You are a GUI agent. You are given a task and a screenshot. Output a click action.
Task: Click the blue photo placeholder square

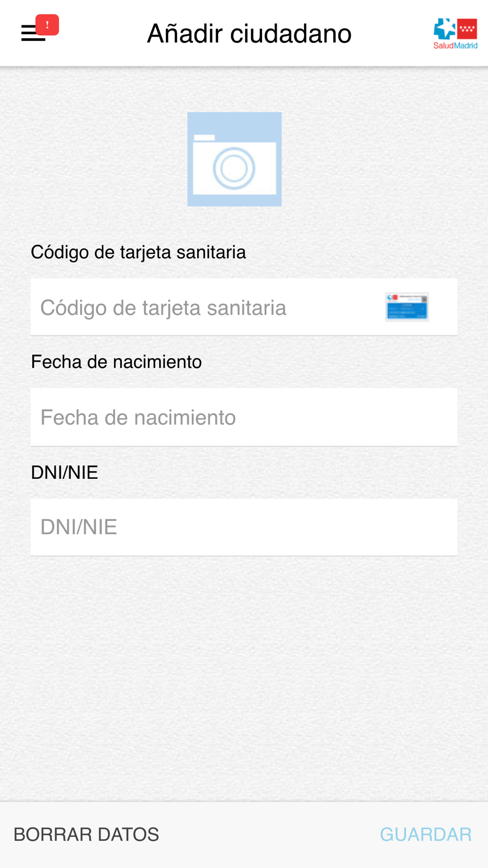234,159
